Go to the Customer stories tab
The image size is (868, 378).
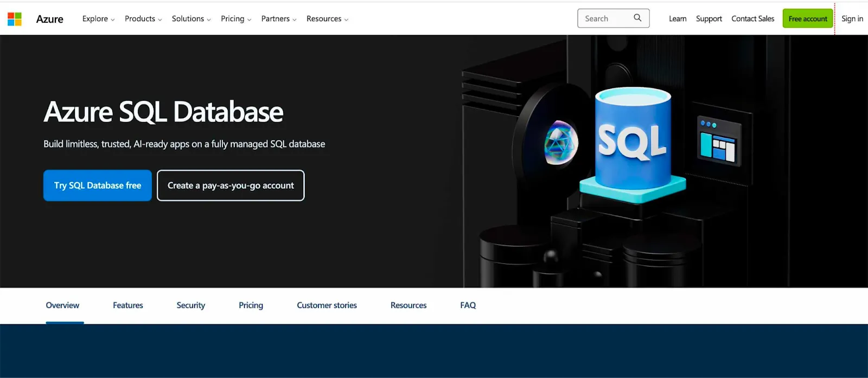point(327,305)
